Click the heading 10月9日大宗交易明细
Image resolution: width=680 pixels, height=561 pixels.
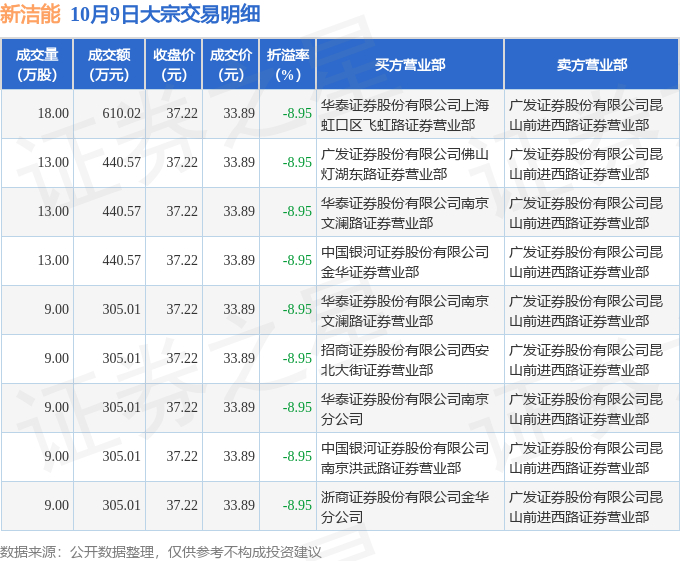165,14
